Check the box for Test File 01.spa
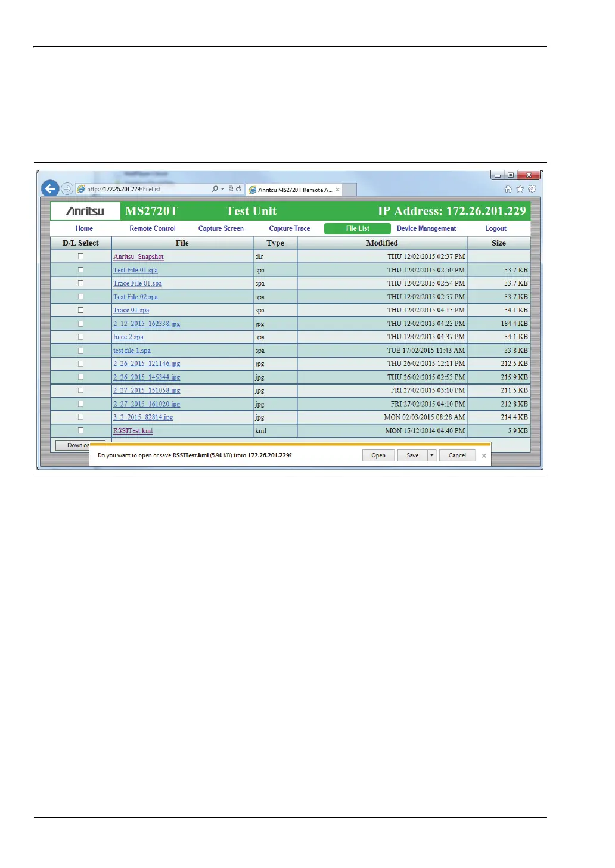 (x=80, y=270)
